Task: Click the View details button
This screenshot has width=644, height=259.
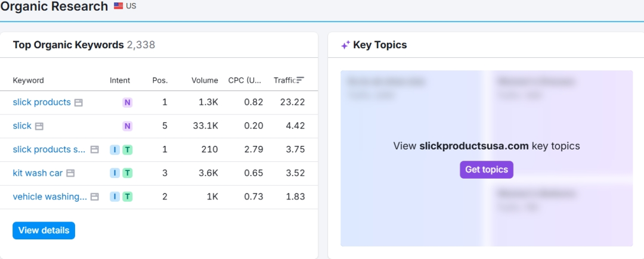Action: click(44, 230)
